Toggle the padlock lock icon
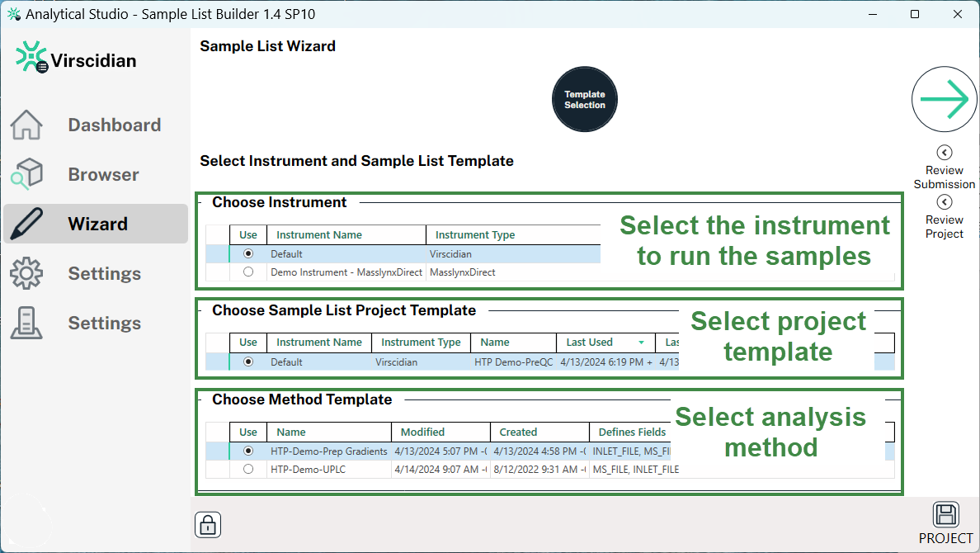 point(208,525)
